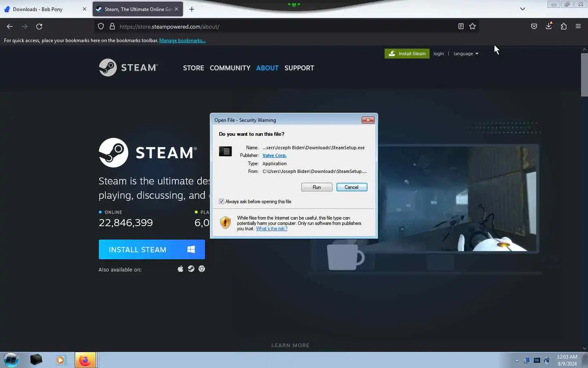Open the extensions puzzle icon
This screenshot has width=588, height=368.
pos(563,27)
